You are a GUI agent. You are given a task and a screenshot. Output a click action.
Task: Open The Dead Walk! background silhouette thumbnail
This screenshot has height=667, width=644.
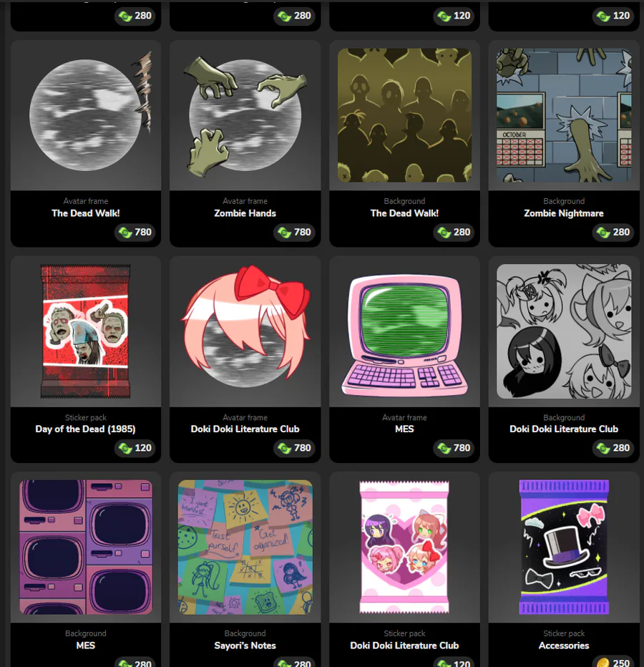(x=404, y=115)
